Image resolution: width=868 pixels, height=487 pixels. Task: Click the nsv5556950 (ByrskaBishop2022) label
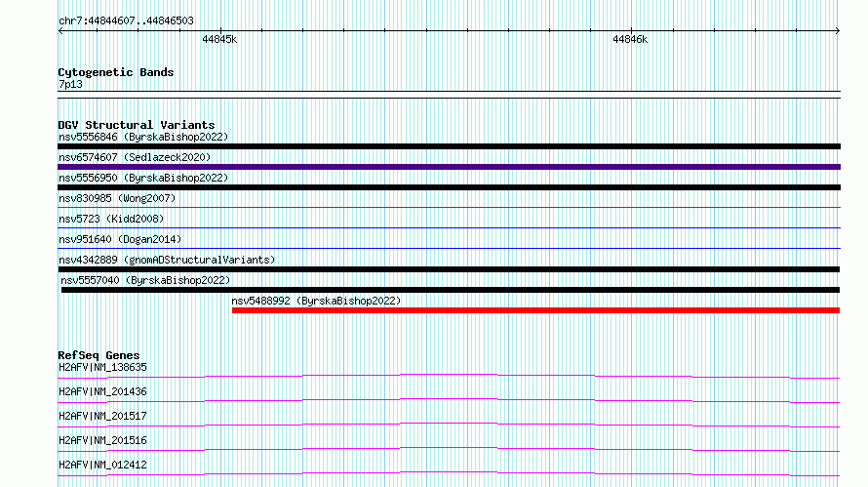click(x=143, y=178)
